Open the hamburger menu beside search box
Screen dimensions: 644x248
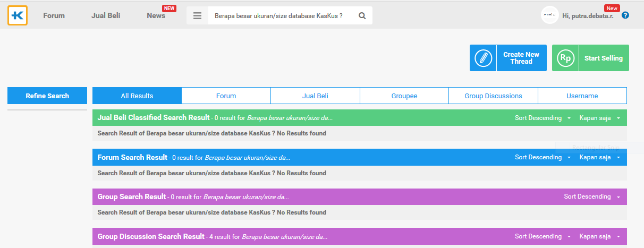tap(197, 16)
